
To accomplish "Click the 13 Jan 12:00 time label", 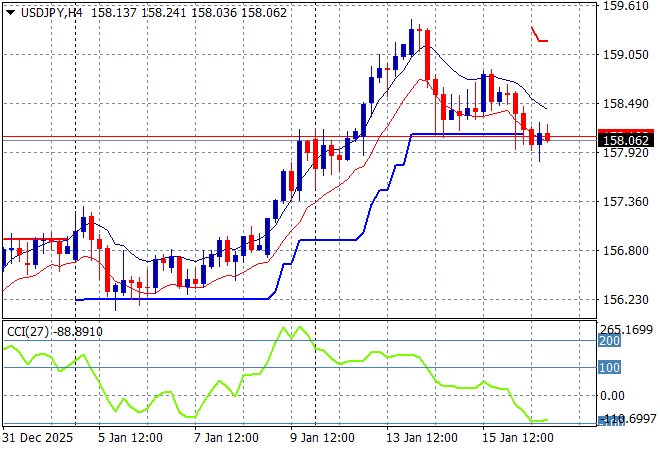I will 425,438.
